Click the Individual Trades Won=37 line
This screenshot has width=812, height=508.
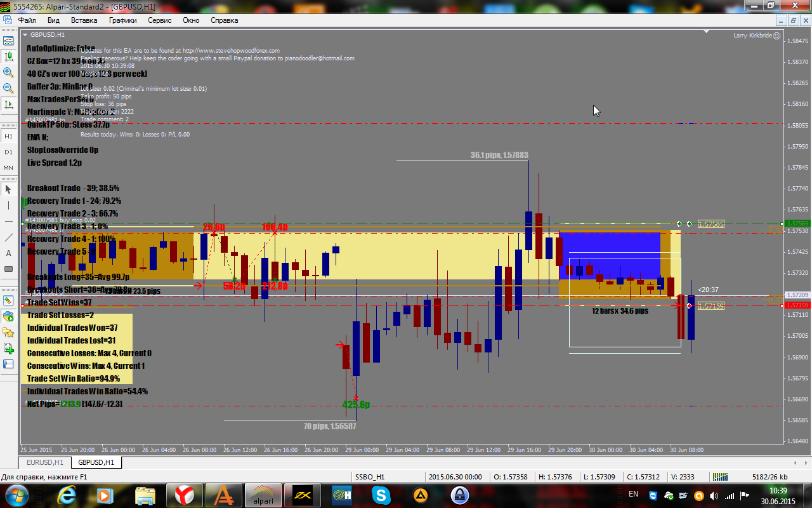[72, 328]
